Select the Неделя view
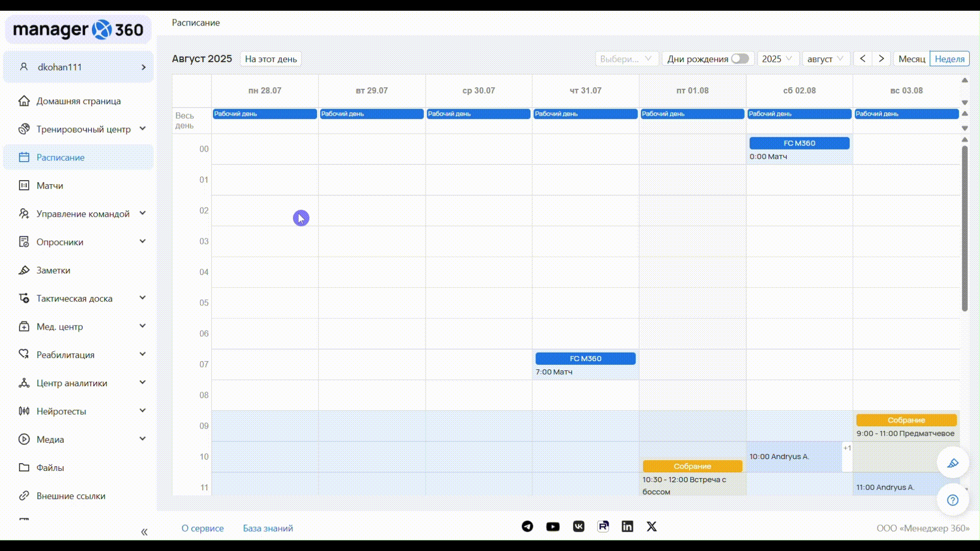The height and width of the screenshot is (551, 980). tap(949, 59)
